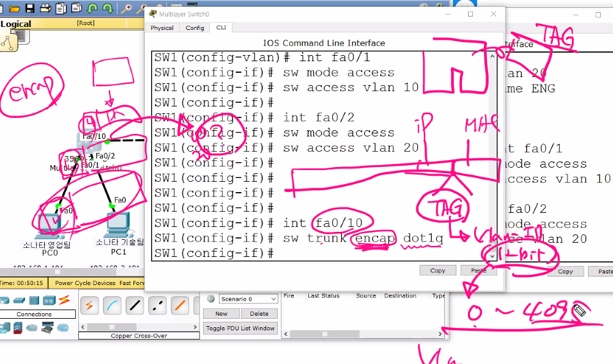Click the Delete scenario button
This screenshot has width=613, height=364.
[259, 314]
